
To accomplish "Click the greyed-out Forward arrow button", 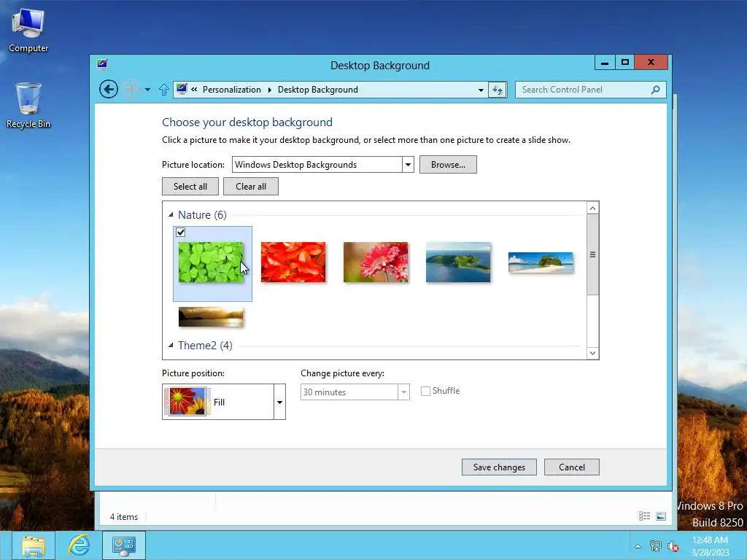I will (130, 89).
